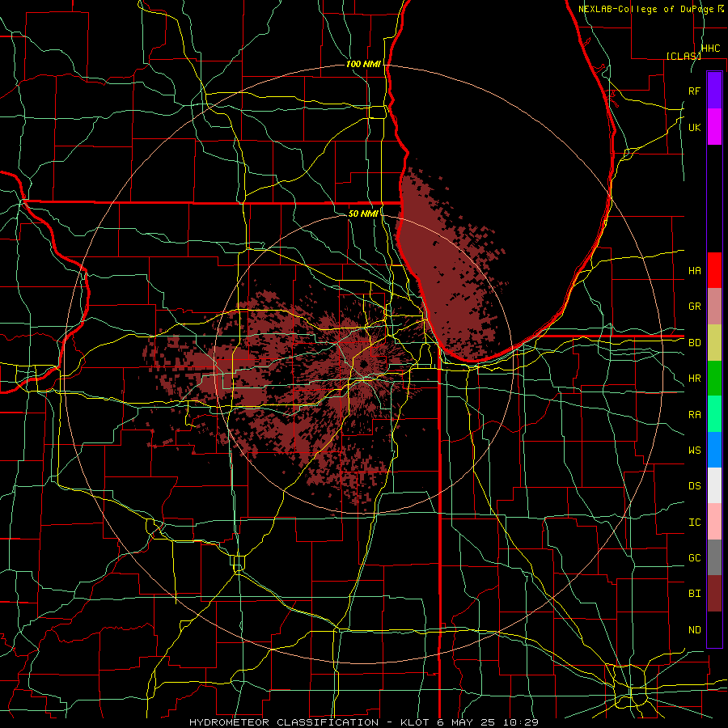728x728 pixels.
Task: Click the "UK" legend label
Action: pyautogui.click(x=695, y=127)
